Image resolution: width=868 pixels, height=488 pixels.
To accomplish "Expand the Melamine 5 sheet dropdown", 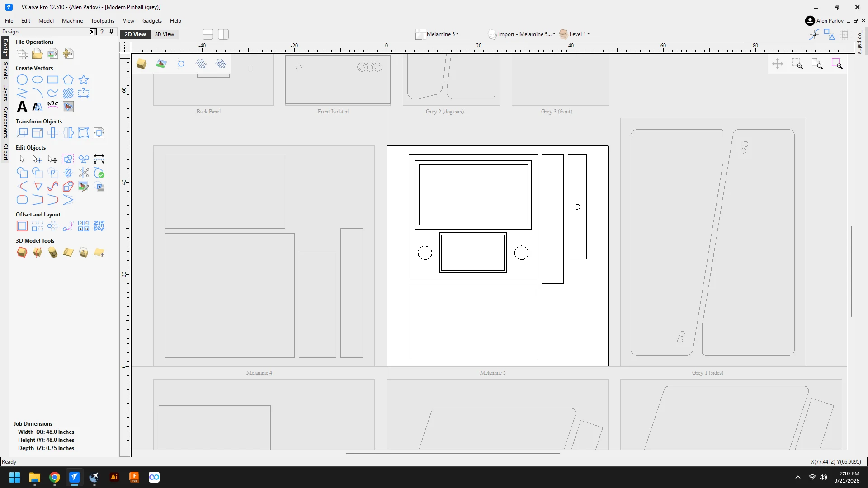I will pos(437,34).
